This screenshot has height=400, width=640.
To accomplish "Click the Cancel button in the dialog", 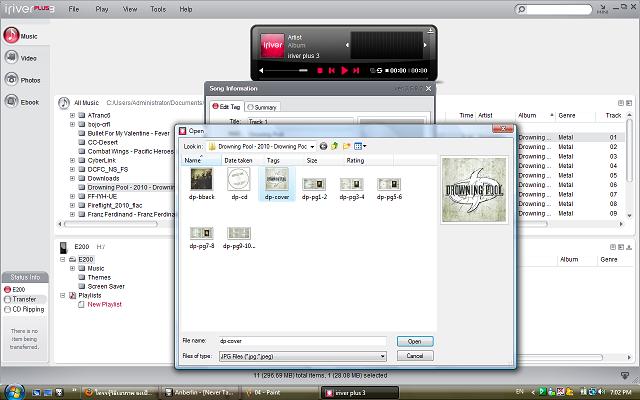I will point(414,355).
